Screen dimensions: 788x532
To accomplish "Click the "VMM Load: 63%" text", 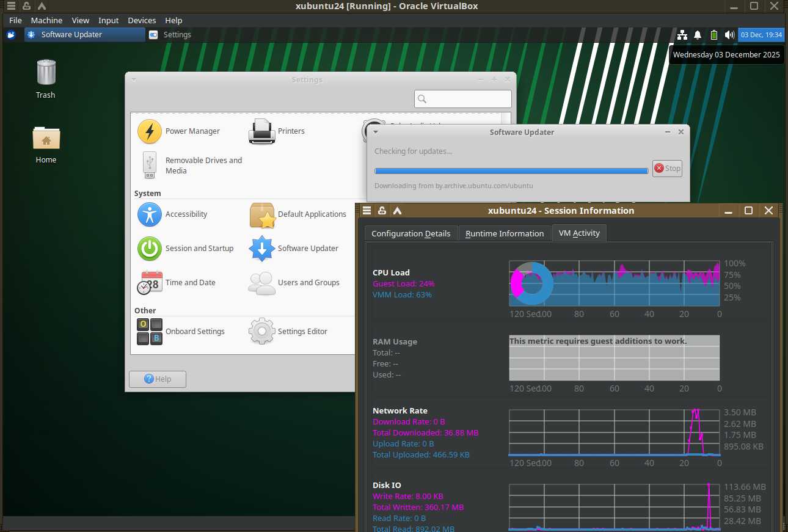I will pyautogui.click(x=403, y=295).
